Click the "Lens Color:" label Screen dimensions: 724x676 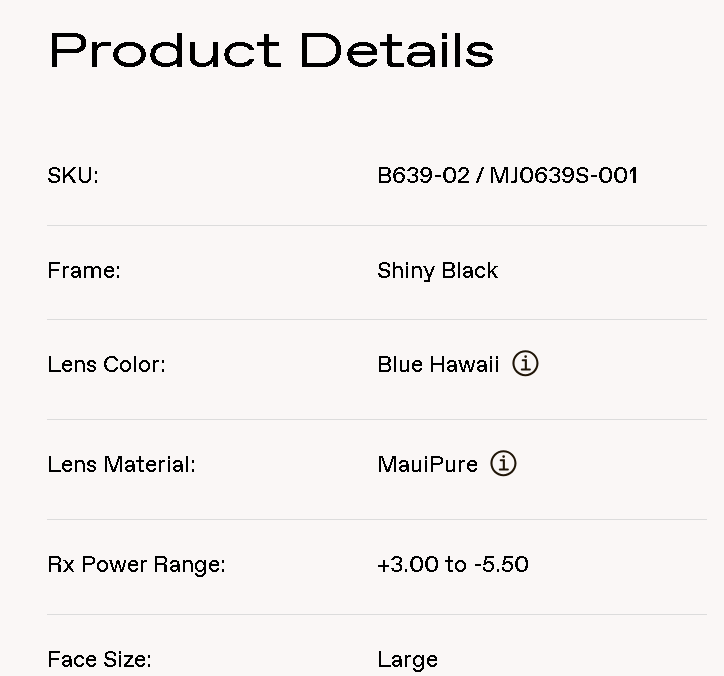tap(106, 365)
